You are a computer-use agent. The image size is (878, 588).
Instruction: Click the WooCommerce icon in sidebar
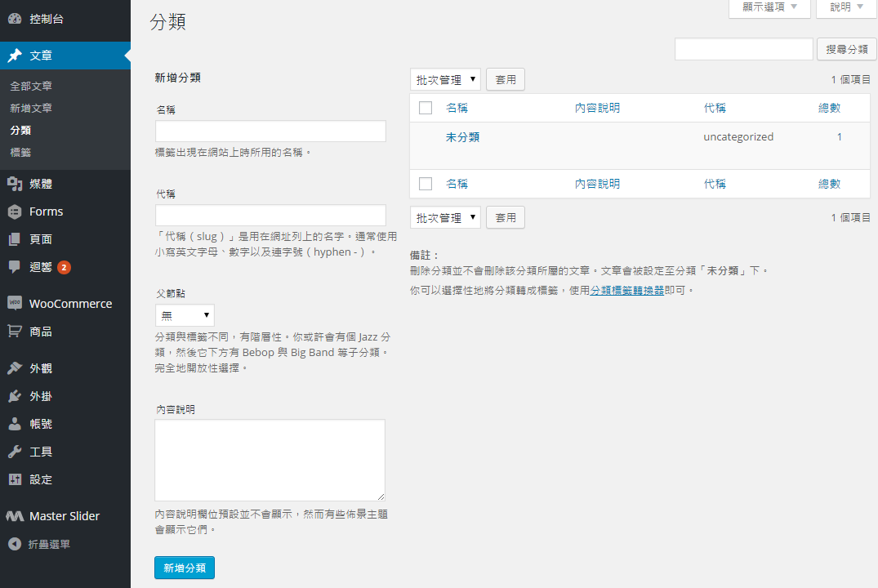coord(14,303)
